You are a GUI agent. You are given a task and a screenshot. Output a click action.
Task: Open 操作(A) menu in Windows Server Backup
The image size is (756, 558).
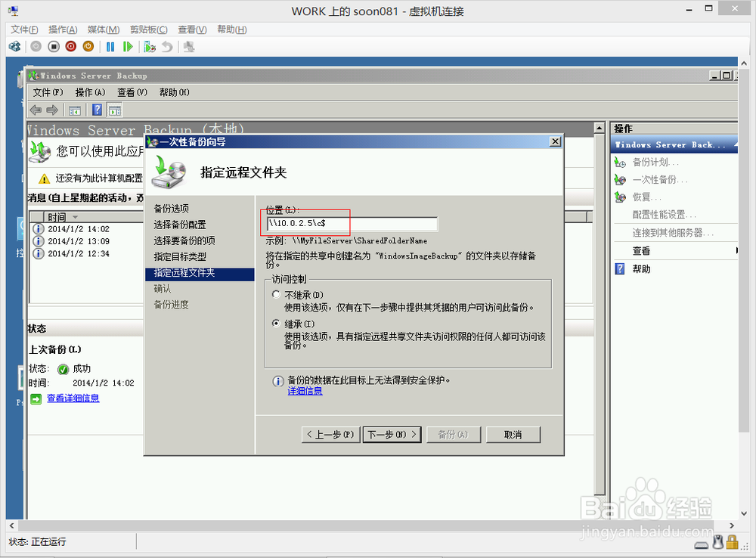(x=90, y=92)
